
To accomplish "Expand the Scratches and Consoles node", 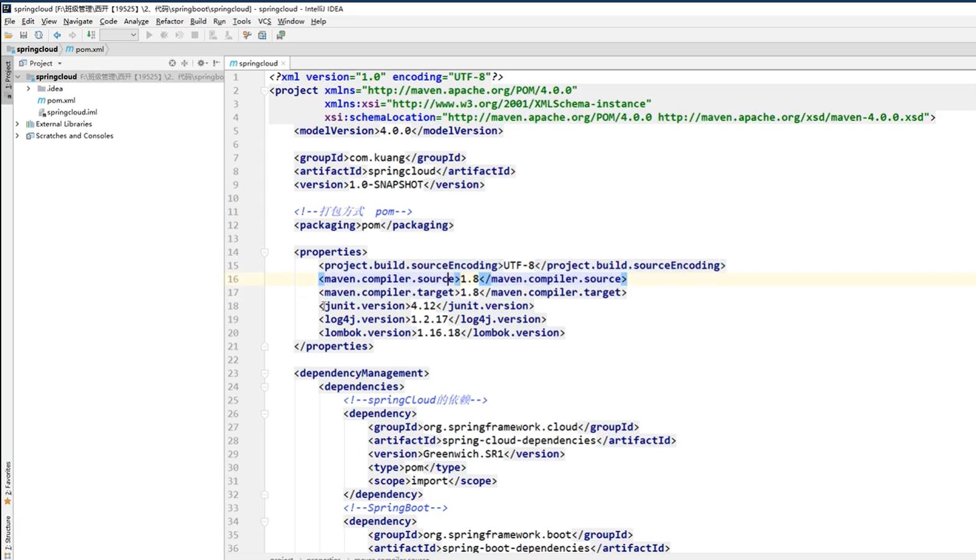I will (x=17, y=136).
